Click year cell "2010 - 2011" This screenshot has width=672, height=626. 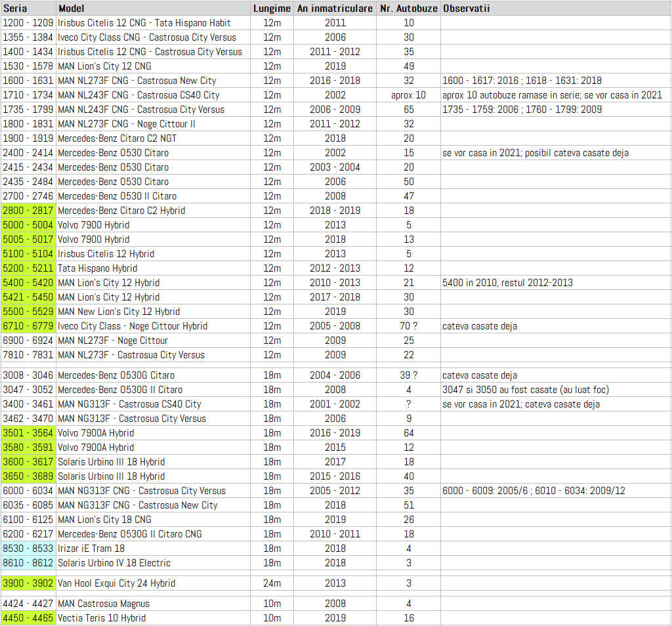point(335,534)
